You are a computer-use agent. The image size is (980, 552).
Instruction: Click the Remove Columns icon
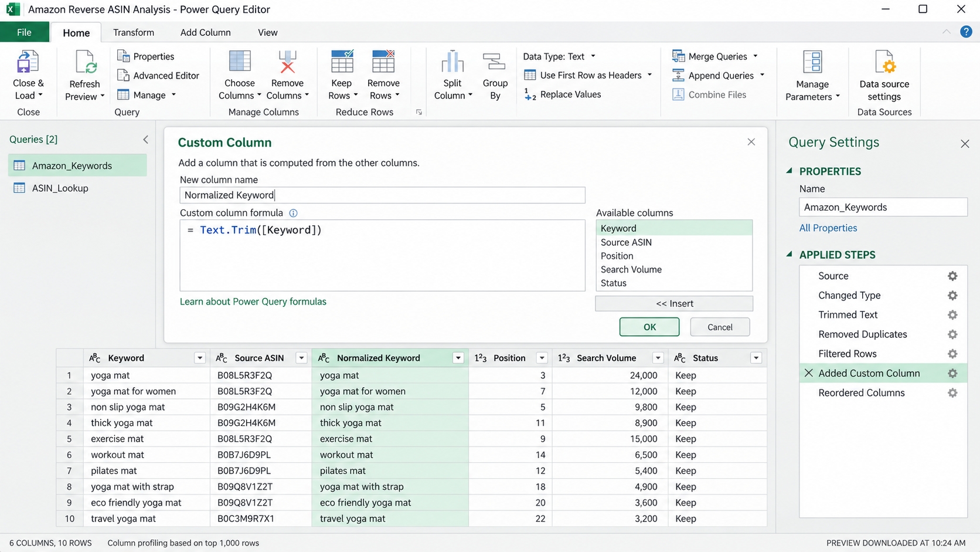287,62
